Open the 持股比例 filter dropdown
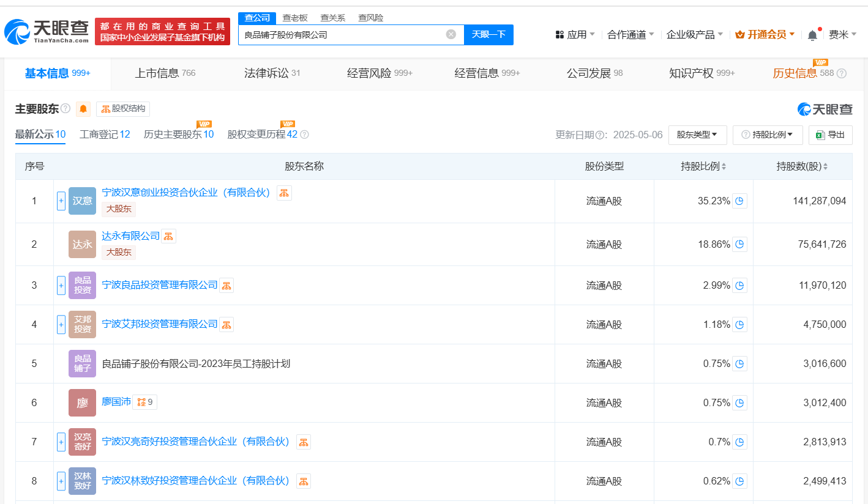The width and height of the screenshot is (868, 504). [x=767, y=135]
